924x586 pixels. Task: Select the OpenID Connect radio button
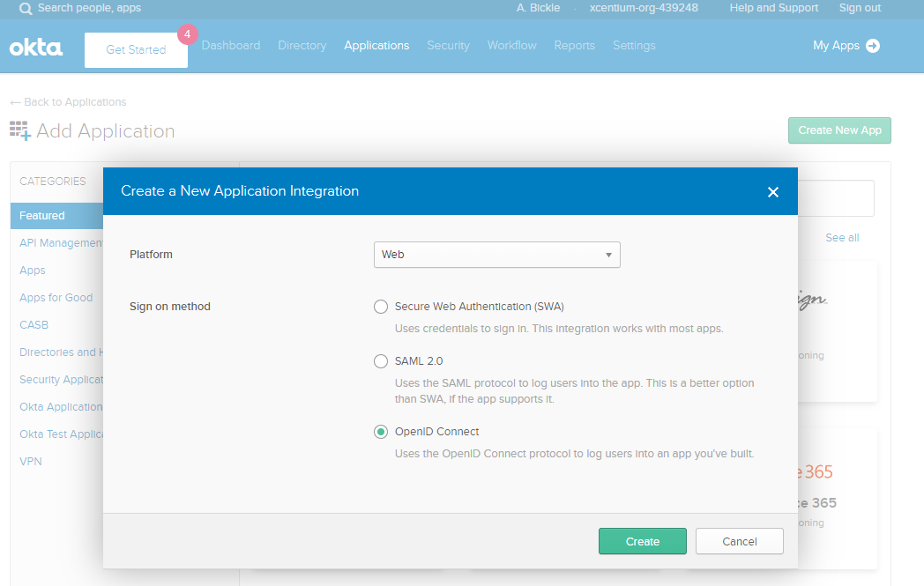click(381, 432)
